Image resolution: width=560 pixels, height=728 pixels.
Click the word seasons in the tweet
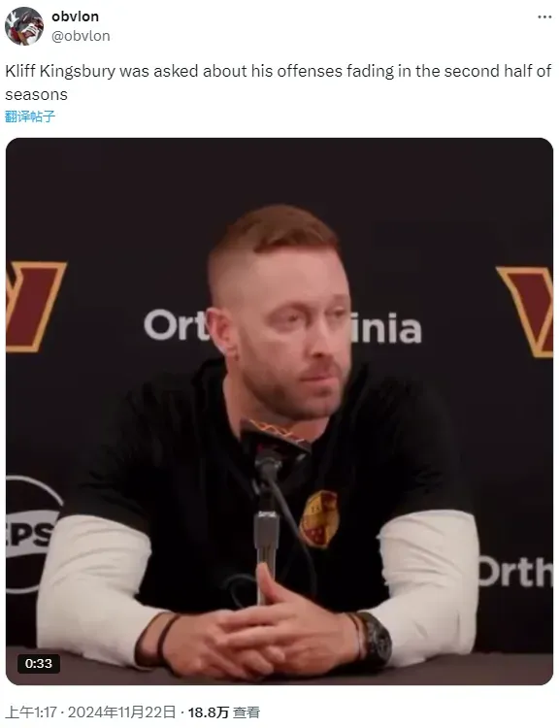[36, 95]
